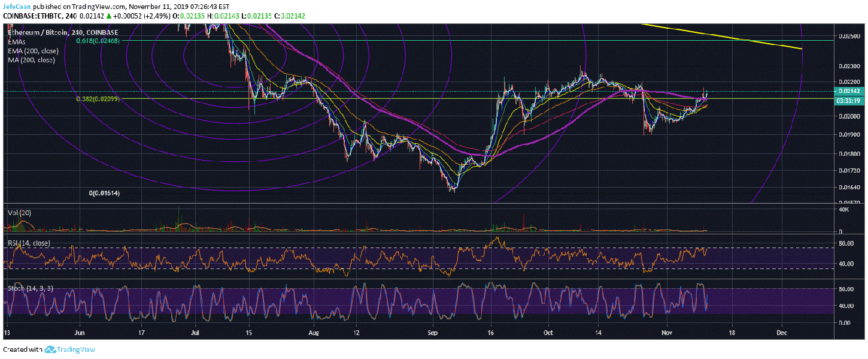Click the Dec label on the time axis

click(x=781, y=331)
